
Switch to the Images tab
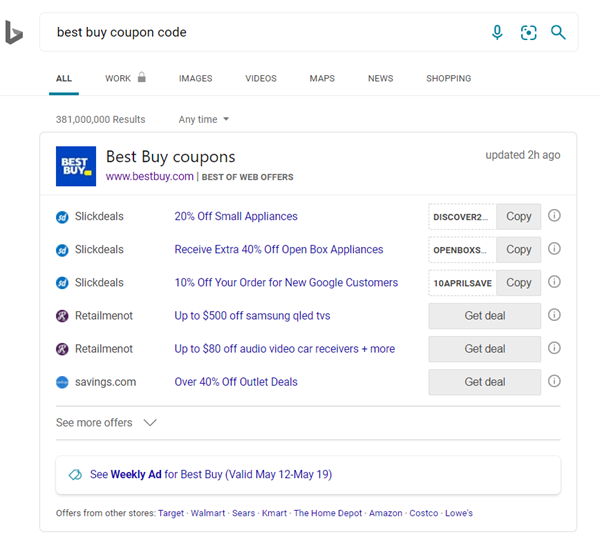(195, 78)
